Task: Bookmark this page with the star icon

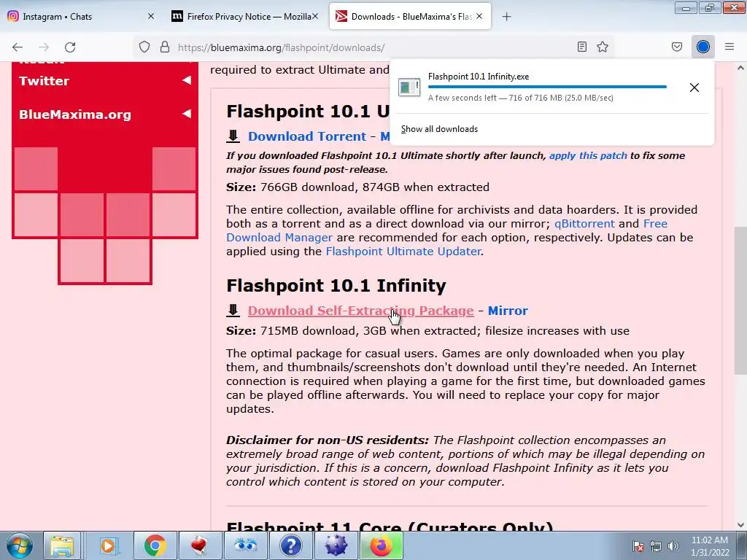Action: 603,47
